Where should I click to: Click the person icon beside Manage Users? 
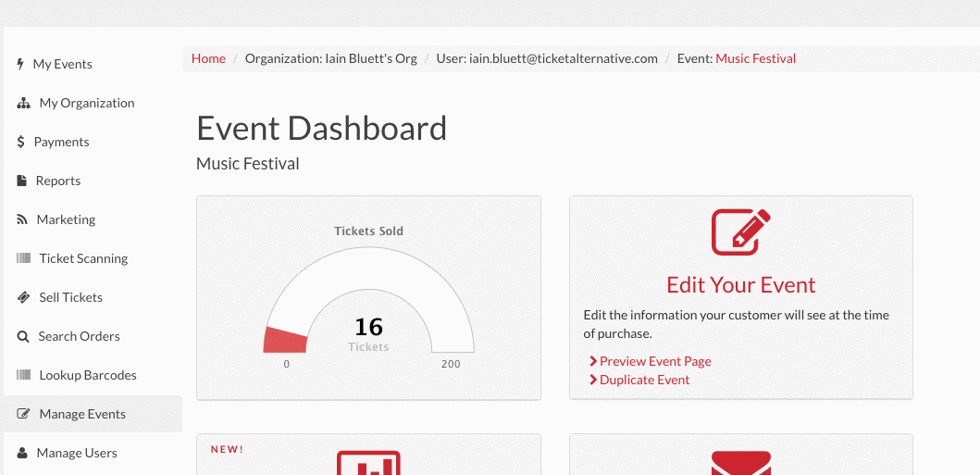[22, 453]
